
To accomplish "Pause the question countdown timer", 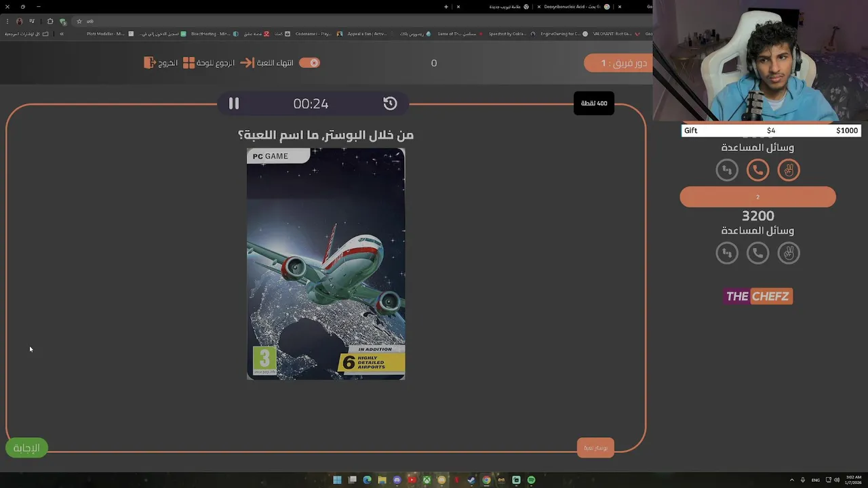I will click(234, 103).
